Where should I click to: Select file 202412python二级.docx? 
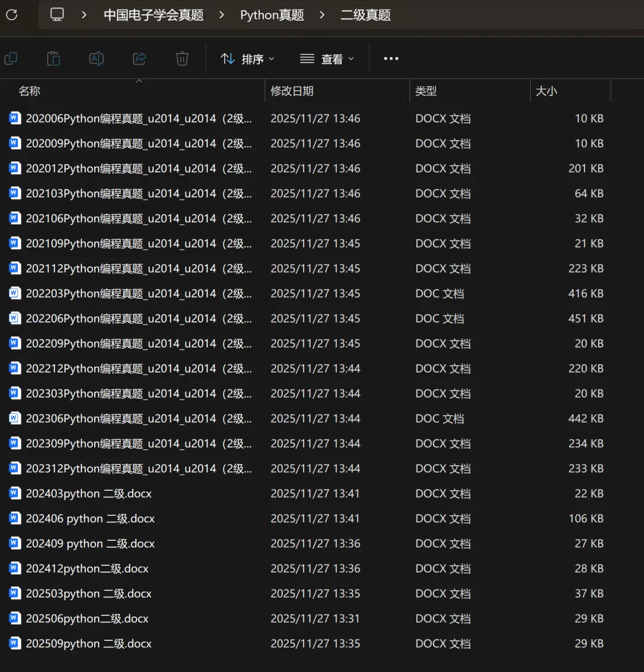[x=87, y=568]
